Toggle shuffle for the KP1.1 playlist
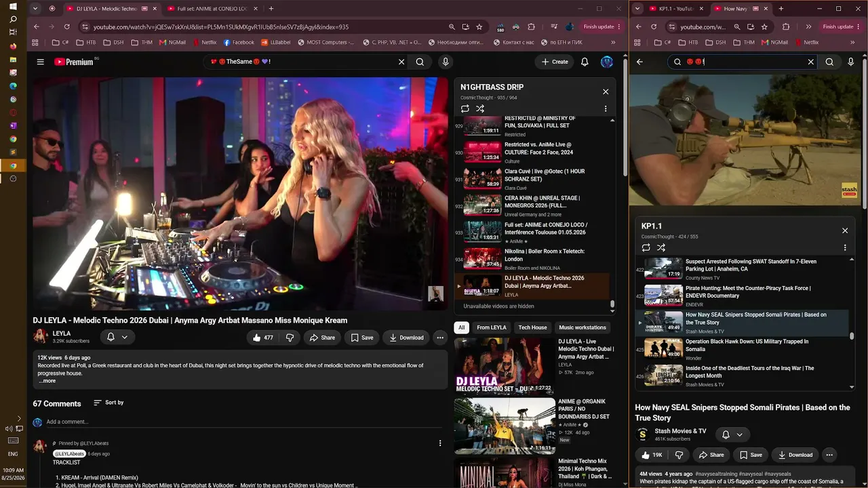Image resolution: width=868 pixels, height=488 pixels. click(x=661, y=247)
